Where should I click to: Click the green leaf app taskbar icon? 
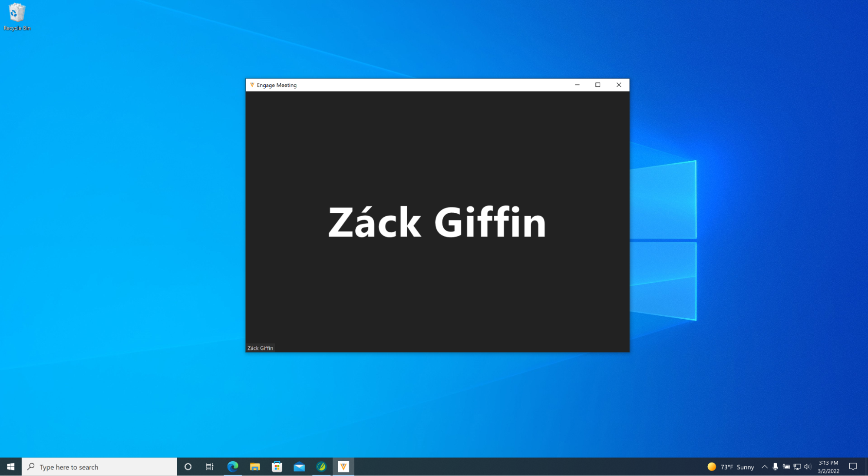(x=321, y=467)
